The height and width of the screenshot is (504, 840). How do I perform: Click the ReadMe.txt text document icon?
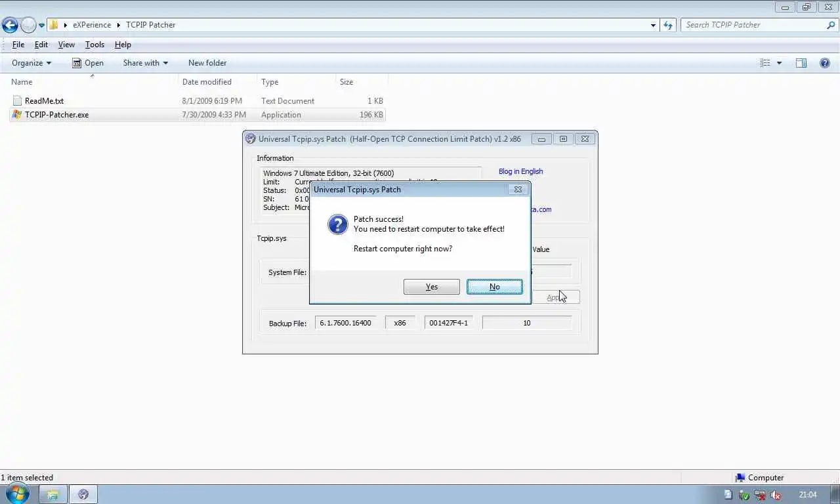click(17, 101)
